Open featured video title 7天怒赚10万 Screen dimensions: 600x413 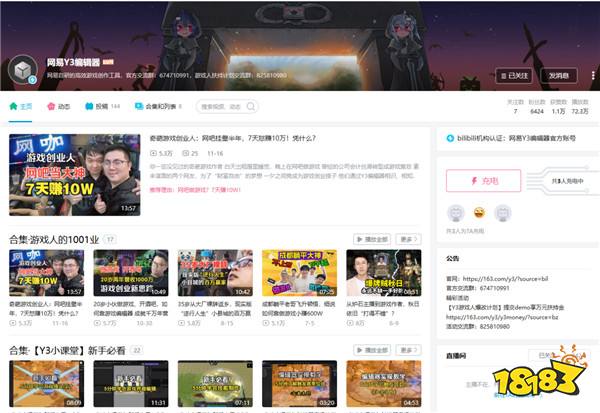click(232, 138)
